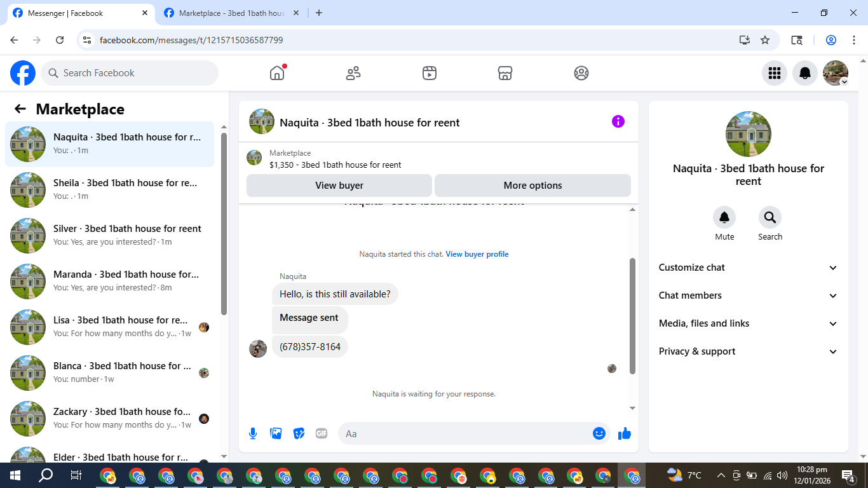Switch to Marketplace - 3bed 1bath tab

(230, 13)
